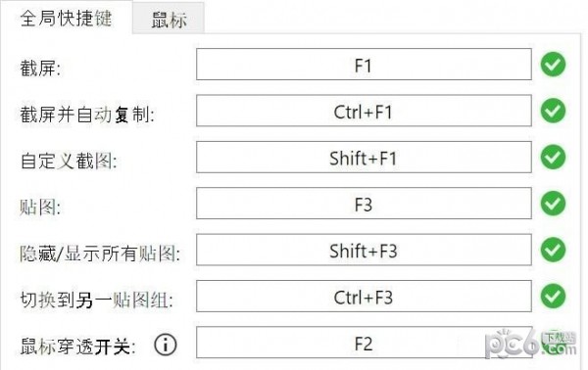This screenshot has height=370, width=588.
Task: Click green checkmark next to 贴图 F3
Action: point(553,204)
